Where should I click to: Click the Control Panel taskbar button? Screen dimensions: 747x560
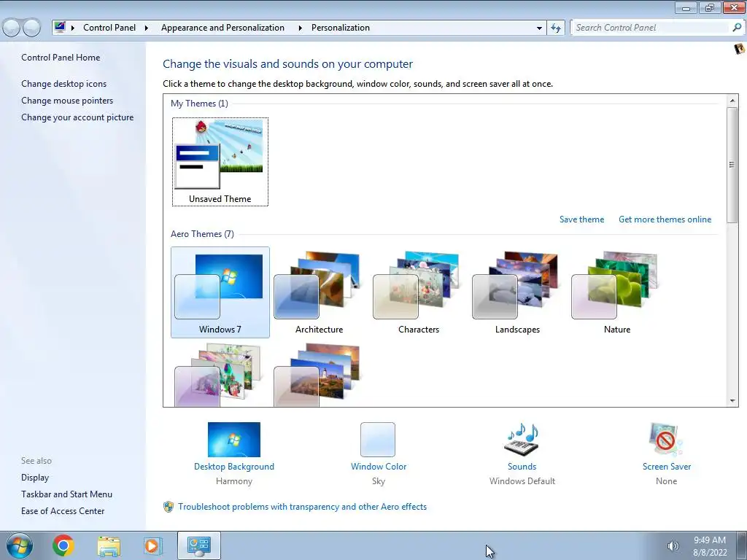point(198,545)
